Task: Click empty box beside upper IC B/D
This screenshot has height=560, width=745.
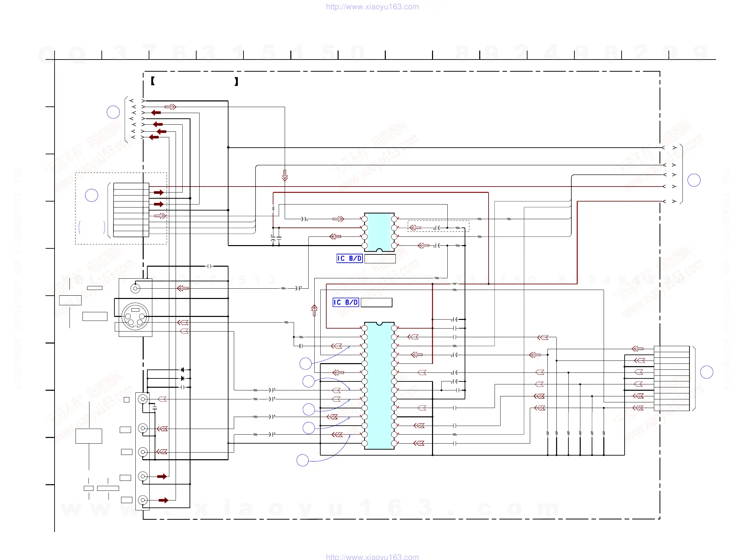Action: [379, 259]
